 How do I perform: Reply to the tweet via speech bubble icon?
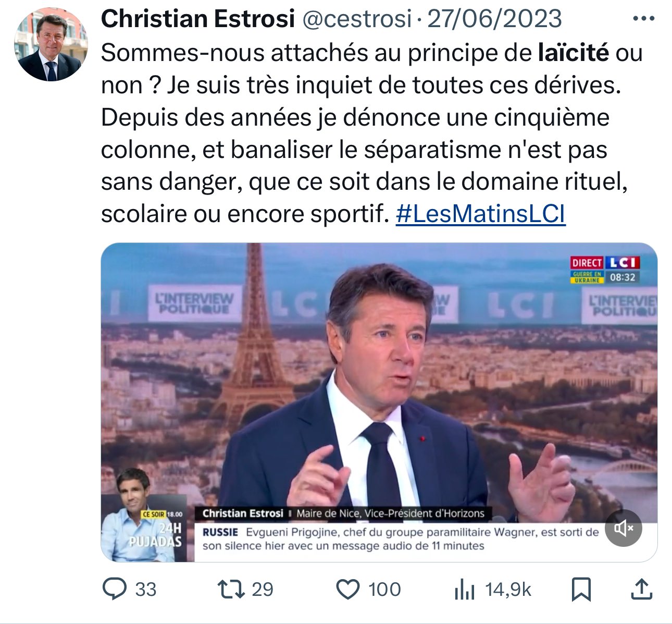(115, 589)
